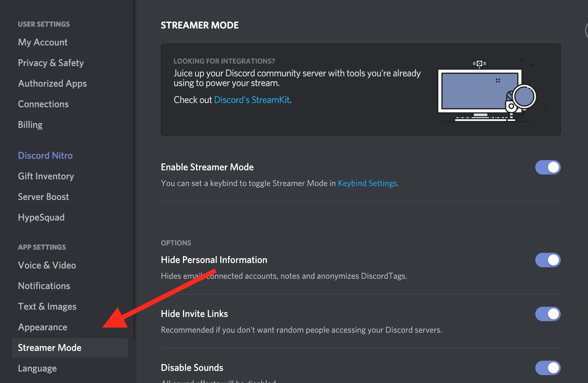This screenshot has width=588, height=383.
Task: Select Streamer Mode in sidebar
Action: 70,348
